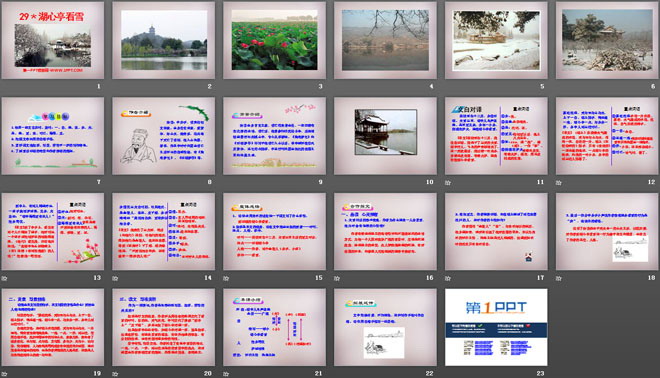Select slide 5 showing the snowy lakeside pavilion
The height and width of the screenshot is (378, 660).
[496, 40]
